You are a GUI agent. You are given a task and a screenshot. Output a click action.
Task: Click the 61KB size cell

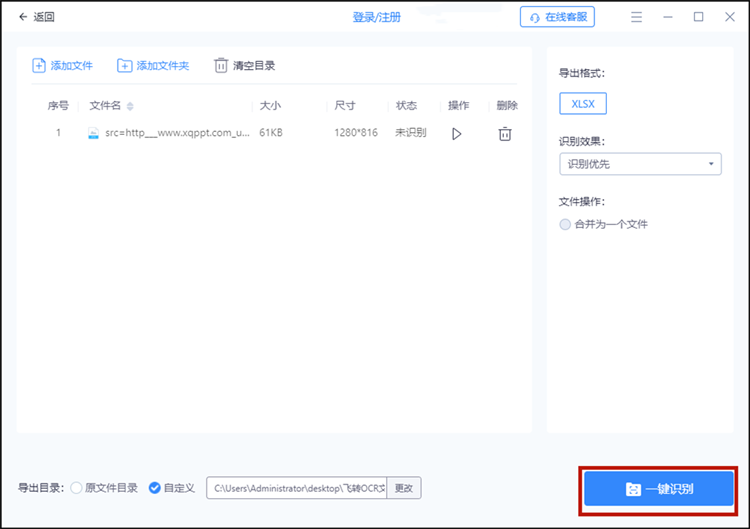[x=271, y=133]
